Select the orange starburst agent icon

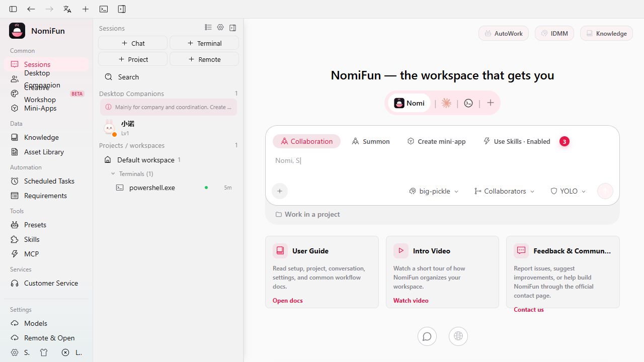(x=446, y=103)
